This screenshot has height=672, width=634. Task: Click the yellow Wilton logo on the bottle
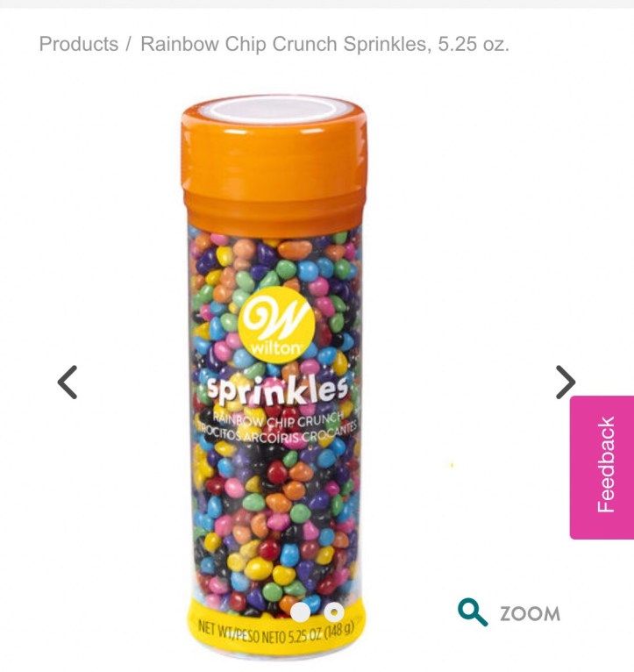click(x=276, y=325)
